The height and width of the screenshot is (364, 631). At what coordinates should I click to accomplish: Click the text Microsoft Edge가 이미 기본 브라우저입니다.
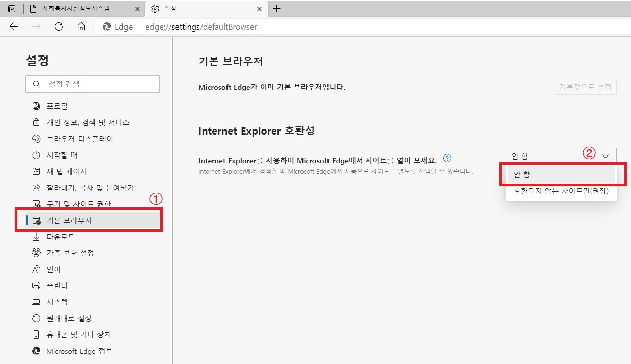pos(272,87)
